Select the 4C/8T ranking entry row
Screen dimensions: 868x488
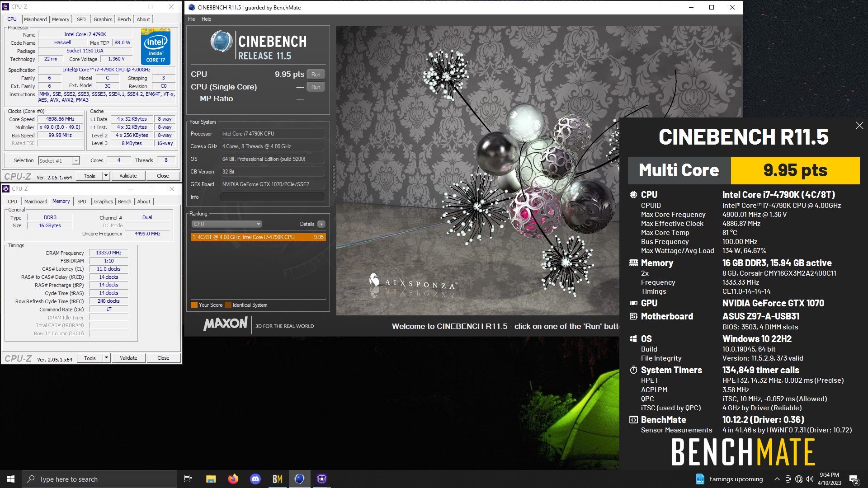[x=258, y=237]
